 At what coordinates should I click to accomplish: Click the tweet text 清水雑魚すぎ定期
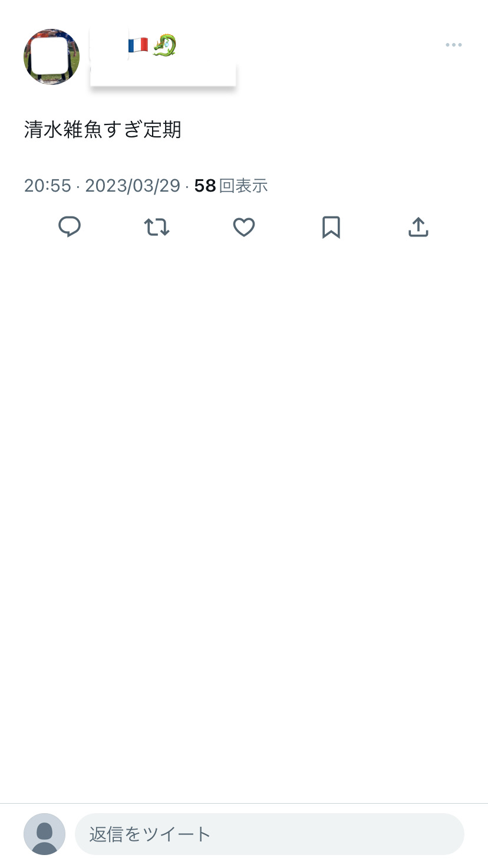[x=103, y=129]
